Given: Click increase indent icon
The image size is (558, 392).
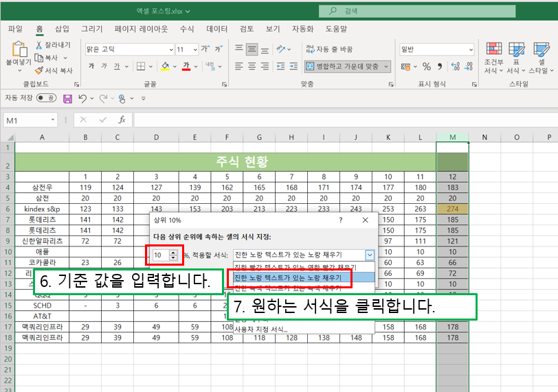Looking at the screenshot, I should [293, 66].
